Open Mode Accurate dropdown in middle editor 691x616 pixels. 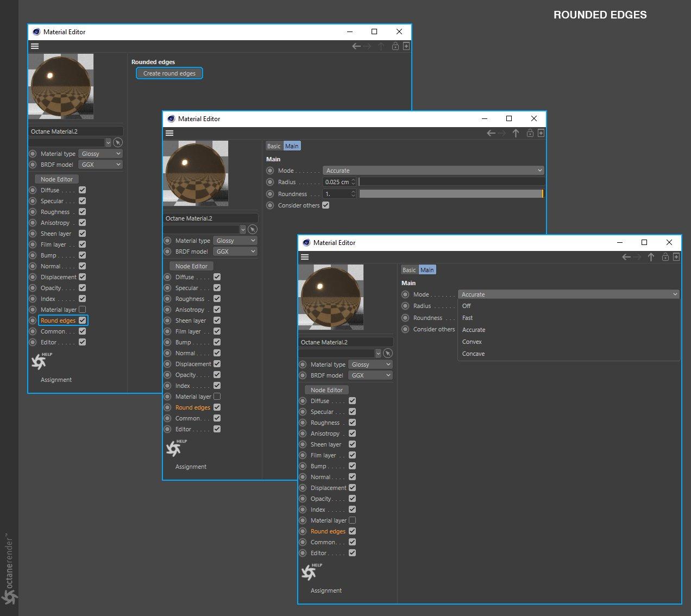(433, 171)
